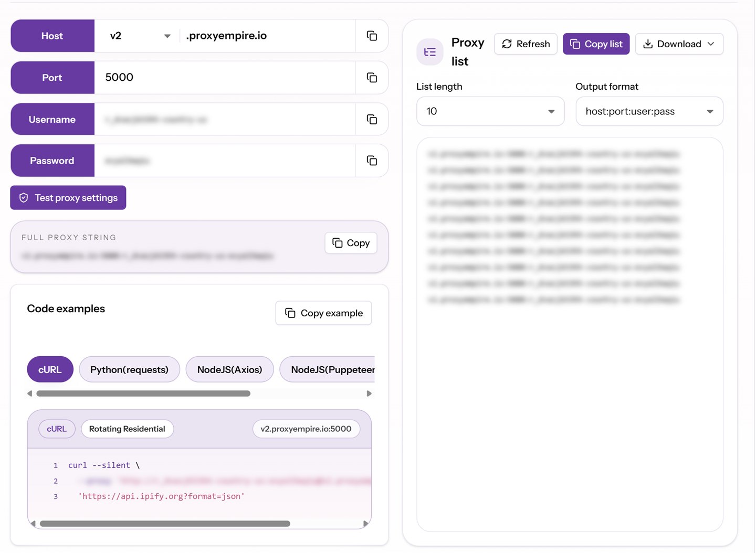
Task: Click the Port field showing 5000
Action: [225, 78]
